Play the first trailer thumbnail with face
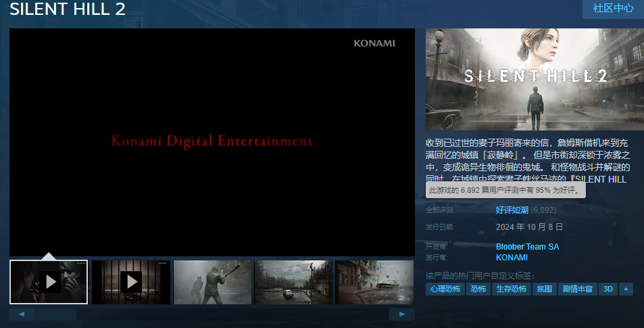This screenshot has width=644, height=328. (49, 282)
